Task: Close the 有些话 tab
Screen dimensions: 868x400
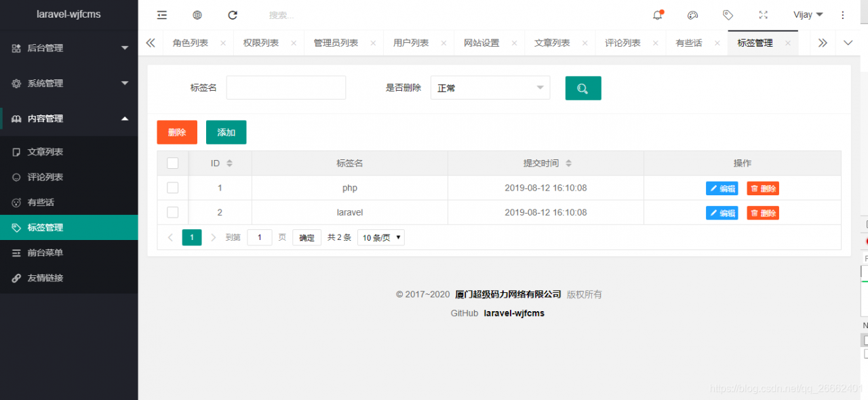Action: click(x=717, y=43)
